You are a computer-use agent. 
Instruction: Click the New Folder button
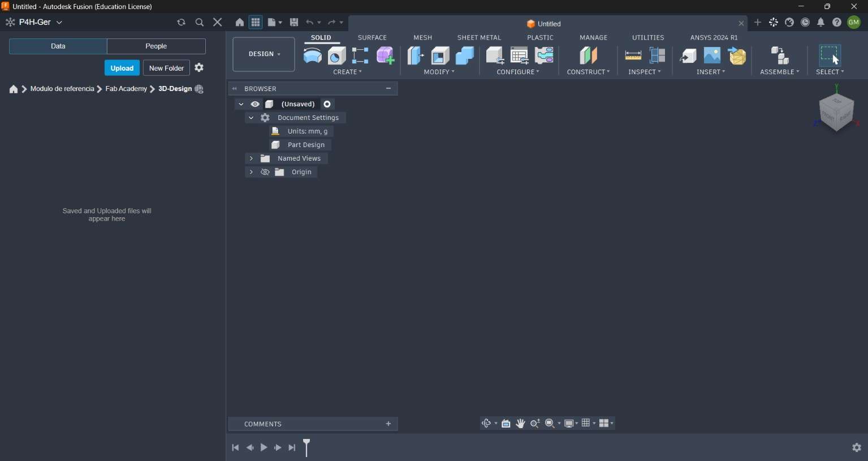tap(166, 68)
